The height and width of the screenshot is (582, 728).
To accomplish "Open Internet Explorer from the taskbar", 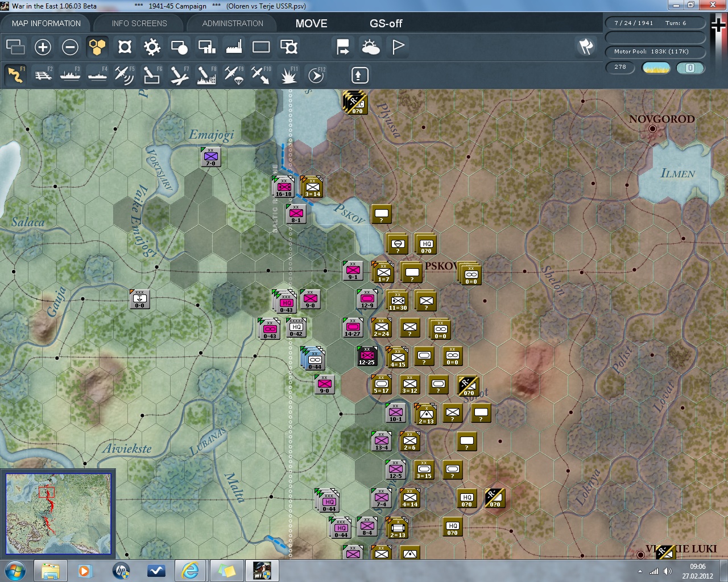I will pos(189,571).
